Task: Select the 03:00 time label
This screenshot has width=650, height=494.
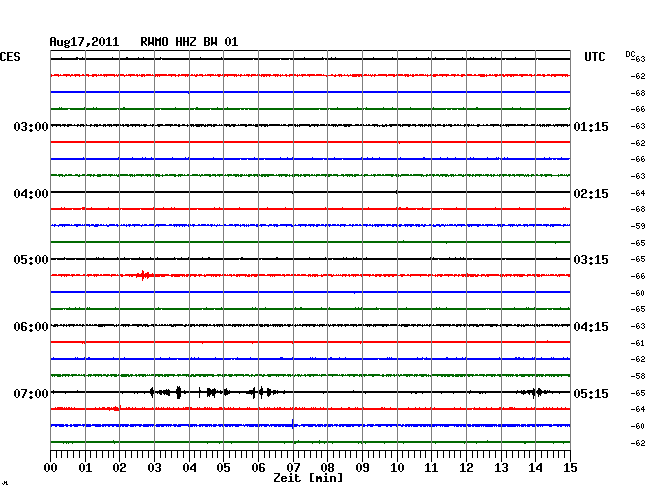Action: (x=31, y=126)
